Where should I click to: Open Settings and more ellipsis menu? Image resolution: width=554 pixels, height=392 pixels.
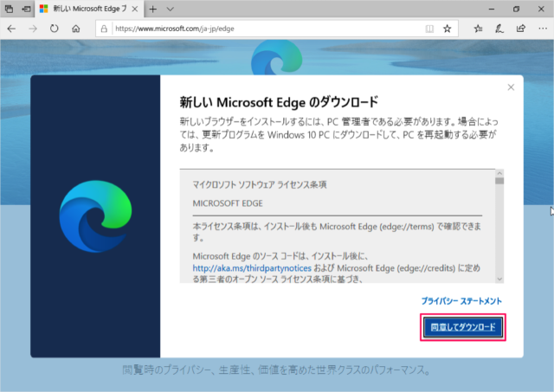(x=543, y=29)
